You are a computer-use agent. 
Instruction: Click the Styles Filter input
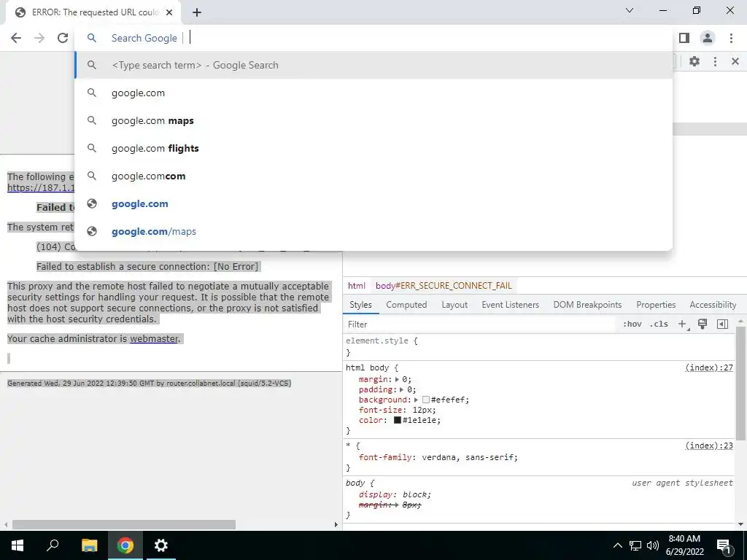tap(479, 324)
